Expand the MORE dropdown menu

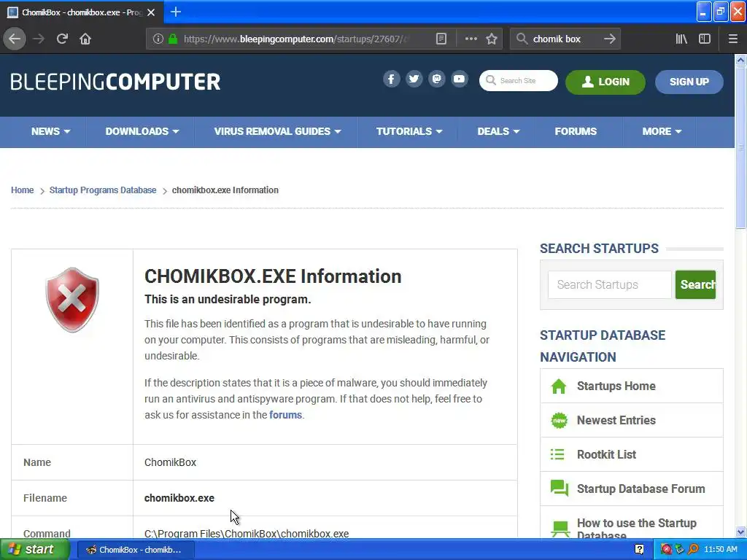tap(662, 131)
